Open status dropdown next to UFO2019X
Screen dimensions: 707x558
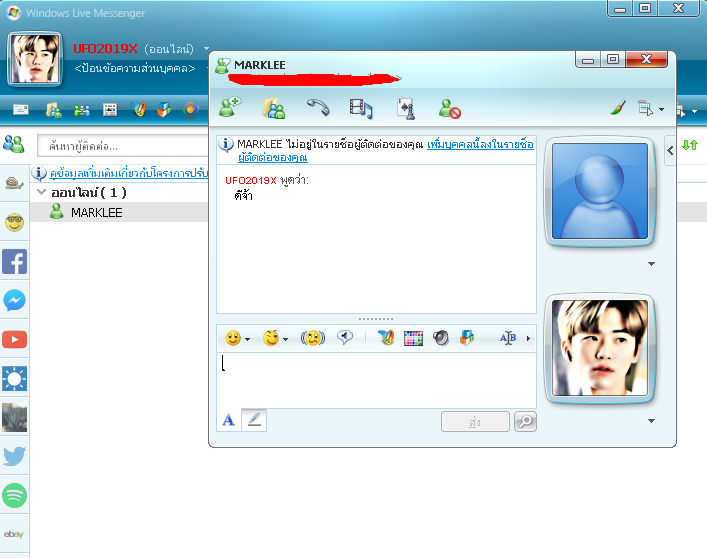click(206, 48)
